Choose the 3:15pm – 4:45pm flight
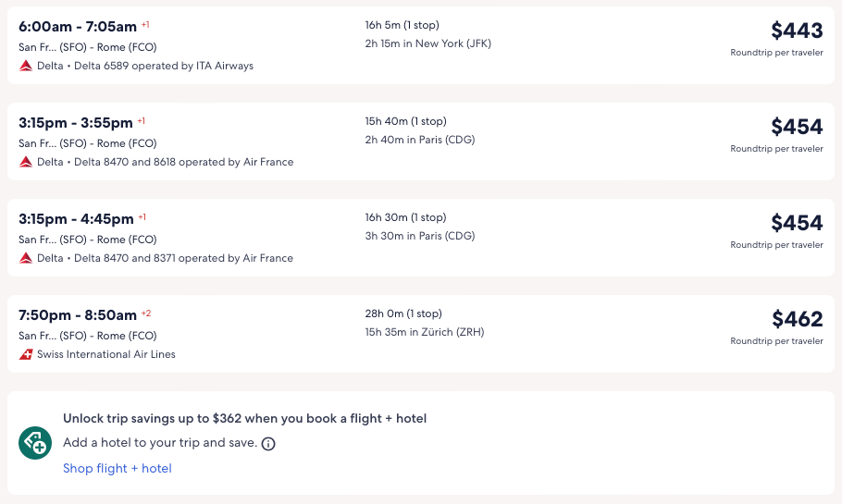The image size is (842, 504). [x=76, y=219]
